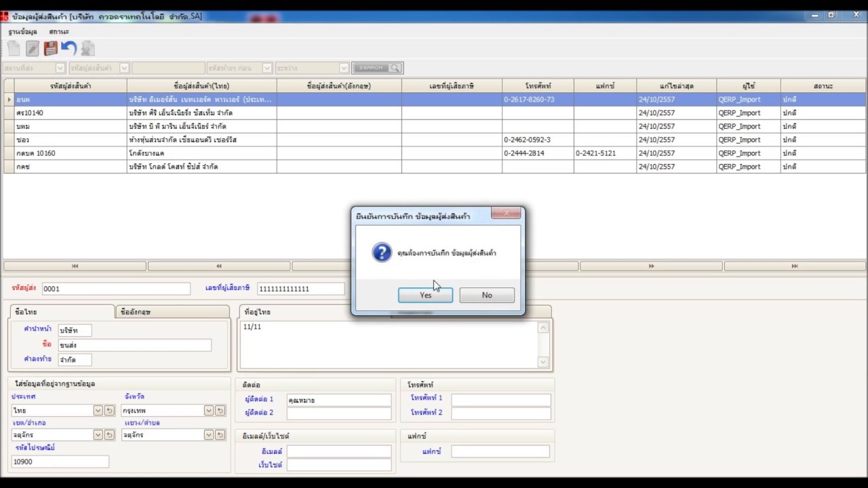Image resolution: width=868 pixels, height=488 pixels.
Task: Click the Edit record pencil icon
Action: 33,48
